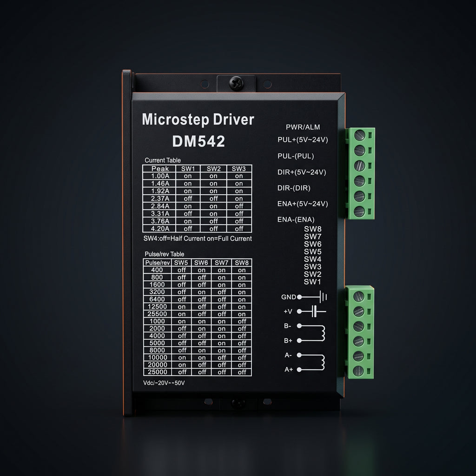This screenshot has height=476, width=476.
Task: Click the PWR/ALM indicator label
Action: tap(303, 127)
